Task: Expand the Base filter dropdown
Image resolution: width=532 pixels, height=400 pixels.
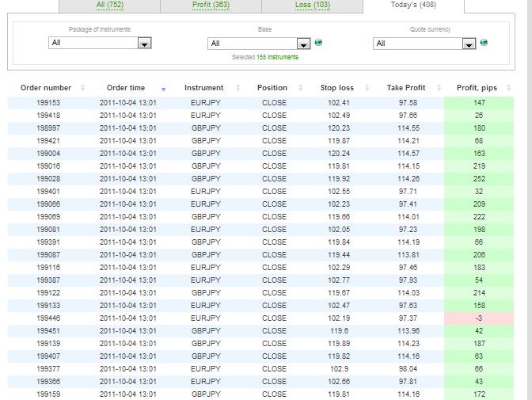Action: (304, 44)
